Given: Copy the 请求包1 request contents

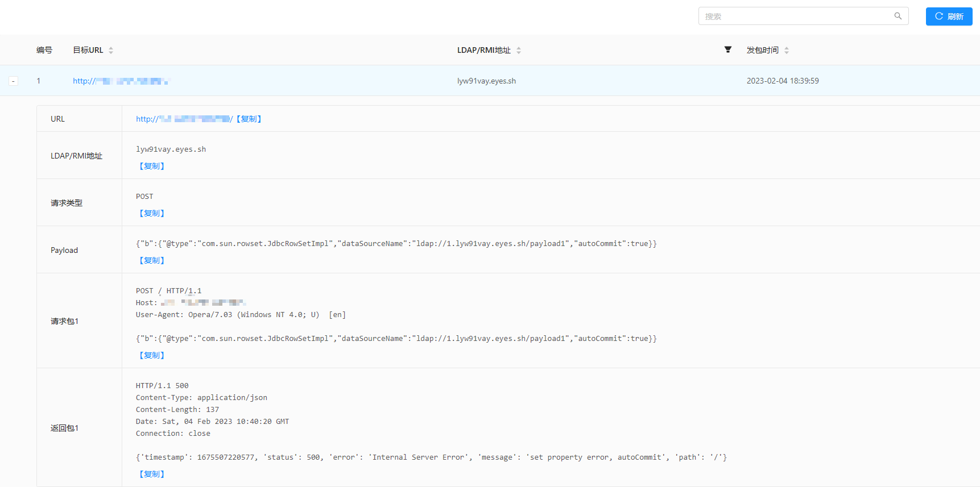Looking at the screenshot, I should [152, 355].
